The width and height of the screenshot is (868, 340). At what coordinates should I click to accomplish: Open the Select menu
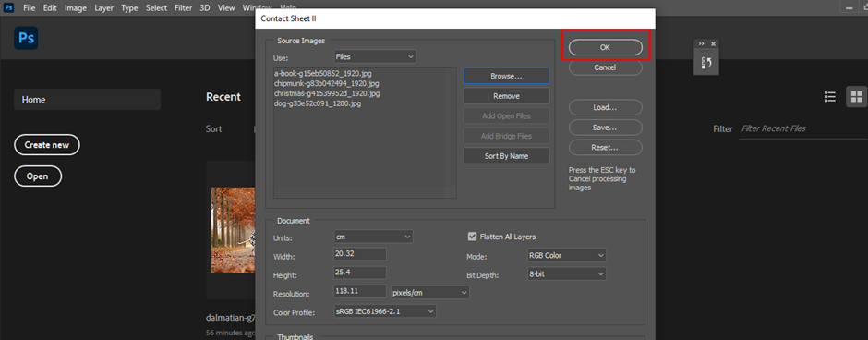(x=156, y=7)
